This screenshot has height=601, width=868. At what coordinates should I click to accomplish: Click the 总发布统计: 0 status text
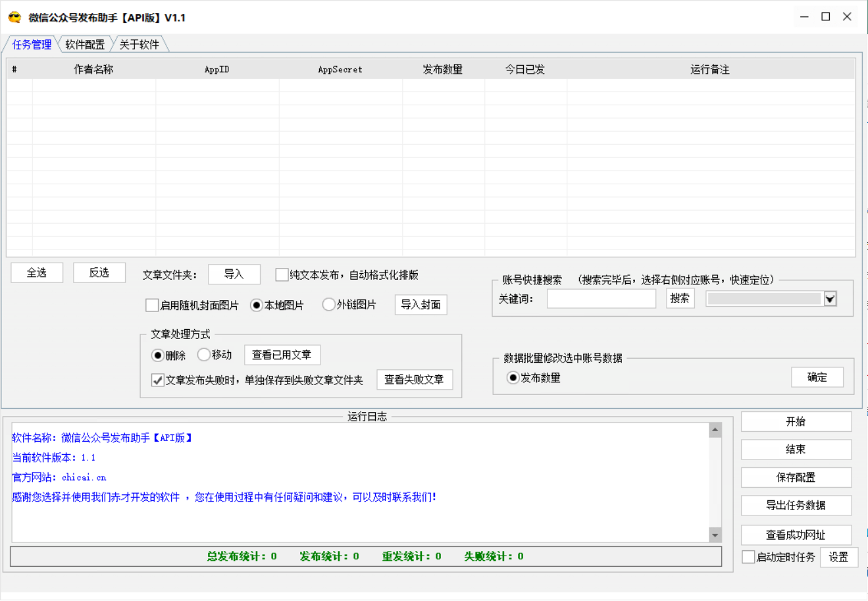click(242, 556)
